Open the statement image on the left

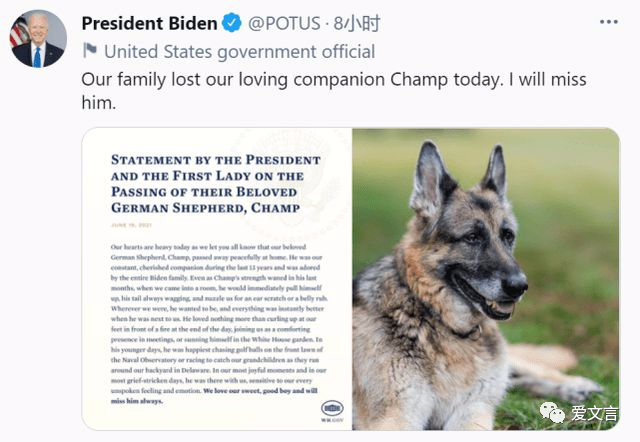click(217, 279)
